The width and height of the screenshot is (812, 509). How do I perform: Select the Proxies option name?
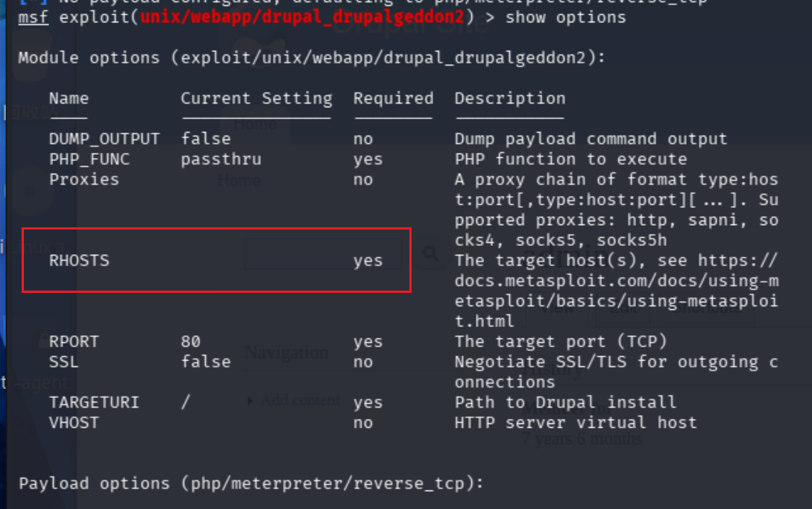[x=84, y=179]
